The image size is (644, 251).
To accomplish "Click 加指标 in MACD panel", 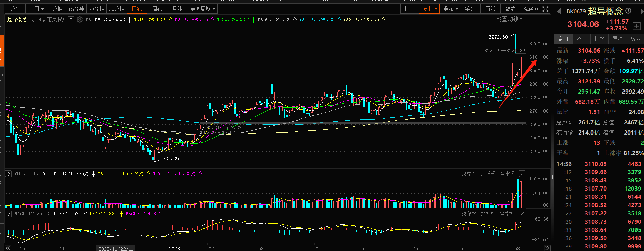I will [488, 214].
